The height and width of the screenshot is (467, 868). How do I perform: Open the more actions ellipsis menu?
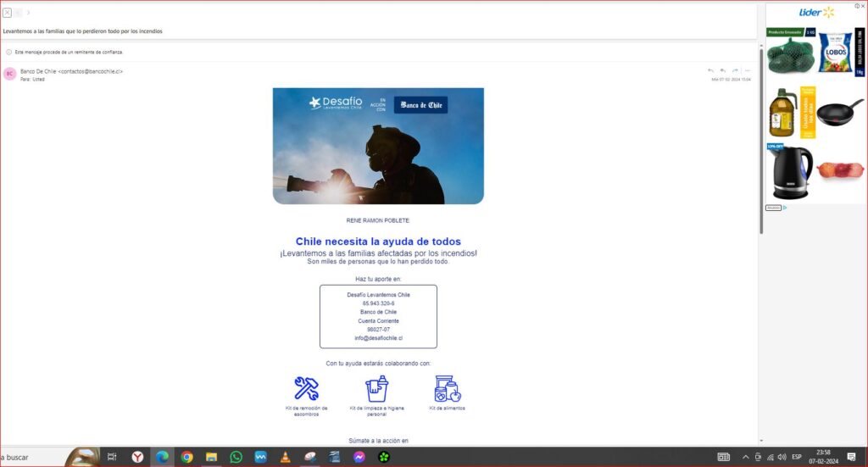tap(748, 71)
